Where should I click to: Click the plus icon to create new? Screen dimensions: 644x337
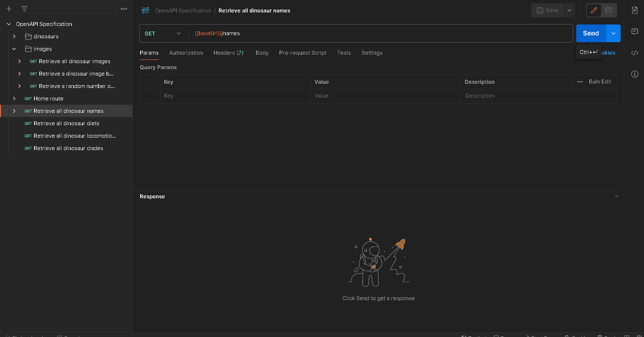[9, 9]
